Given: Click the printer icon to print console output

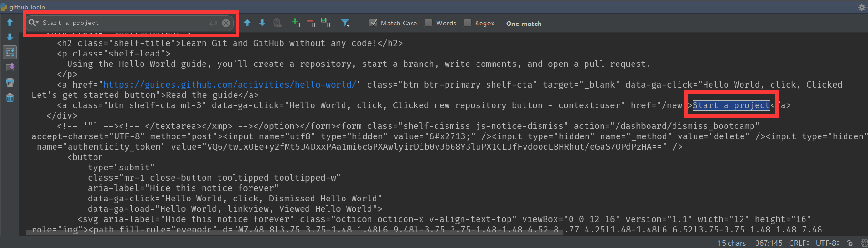Looking at the screenshot, I should tap(10, 82).
